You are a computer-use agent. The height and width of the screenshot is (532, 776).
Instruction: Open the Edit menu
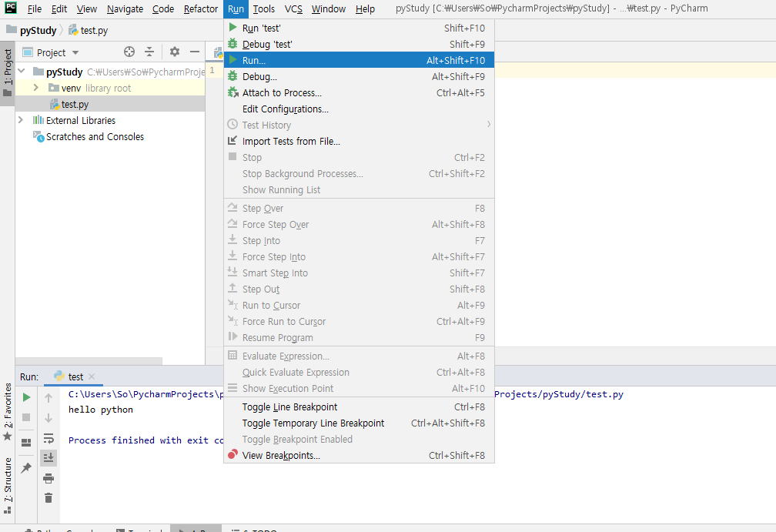(59, 9)
